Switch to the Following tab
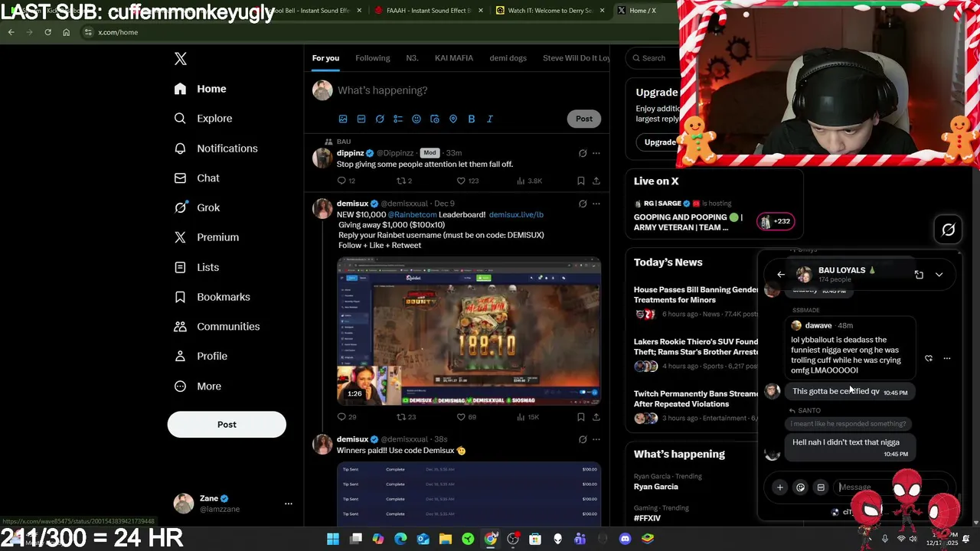Image resolution: width=980 pixels, height=551 pixels. coord(373,58)
